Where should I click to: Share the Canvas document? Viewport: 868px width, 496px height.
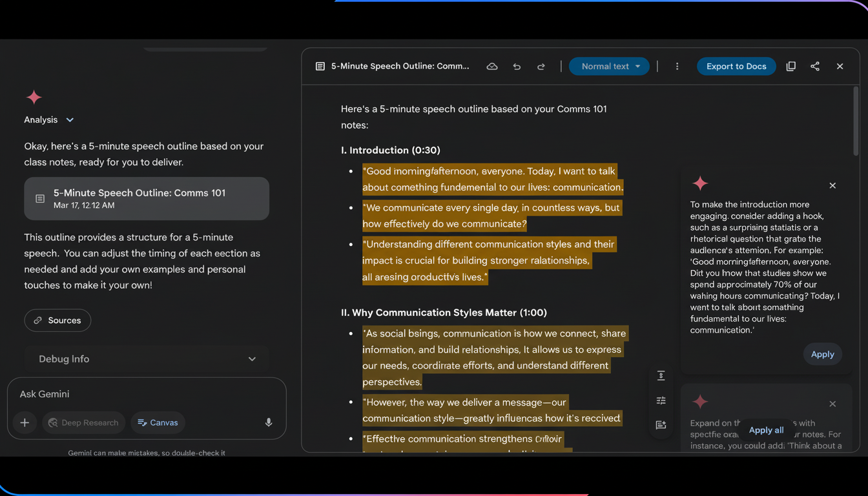point(814,66)
